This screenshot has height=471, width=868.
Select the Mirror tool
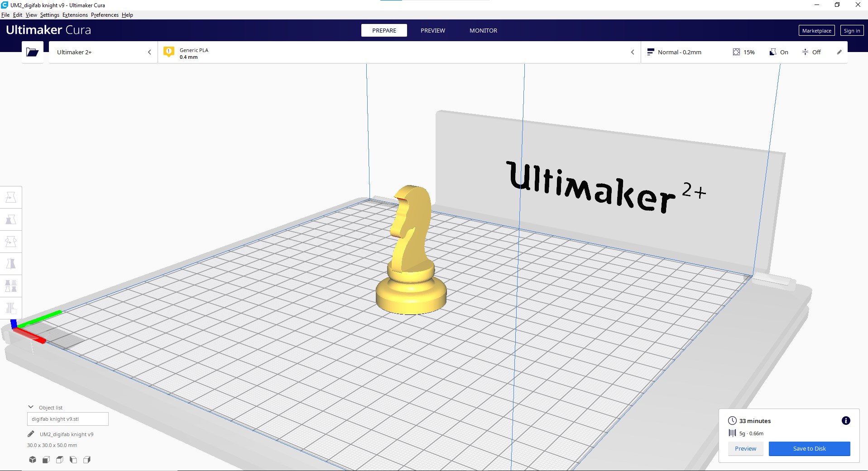[x=11, y=264]
